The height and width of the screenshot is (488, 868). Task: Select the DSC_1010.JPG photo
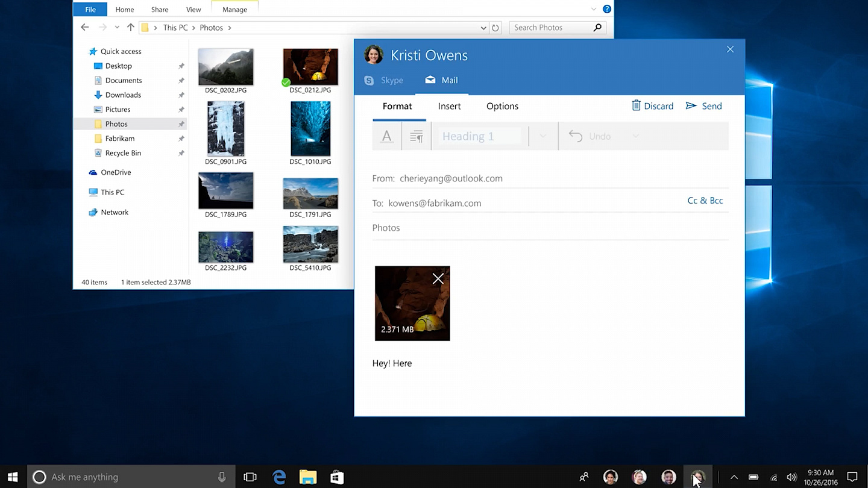tap(310, 129)
